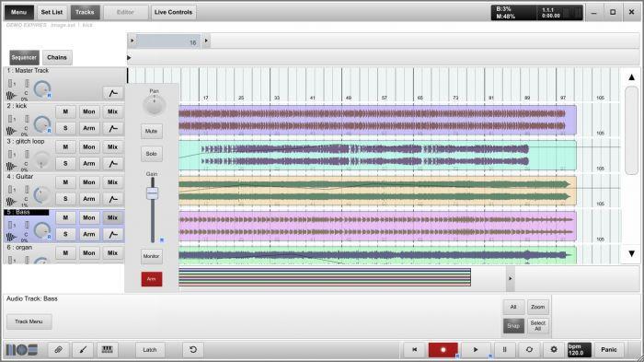Open the Menu button
This screenshot has width=644, height=362.
tap(19, 12)
